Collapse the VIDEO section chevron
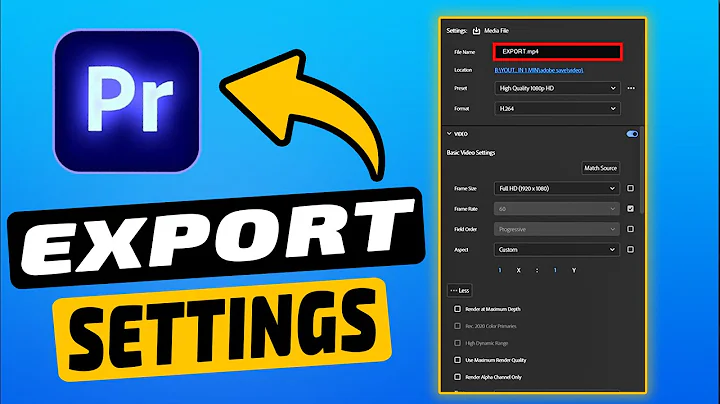The height and width of the screenshot is (404, 720). coord(449,134)
